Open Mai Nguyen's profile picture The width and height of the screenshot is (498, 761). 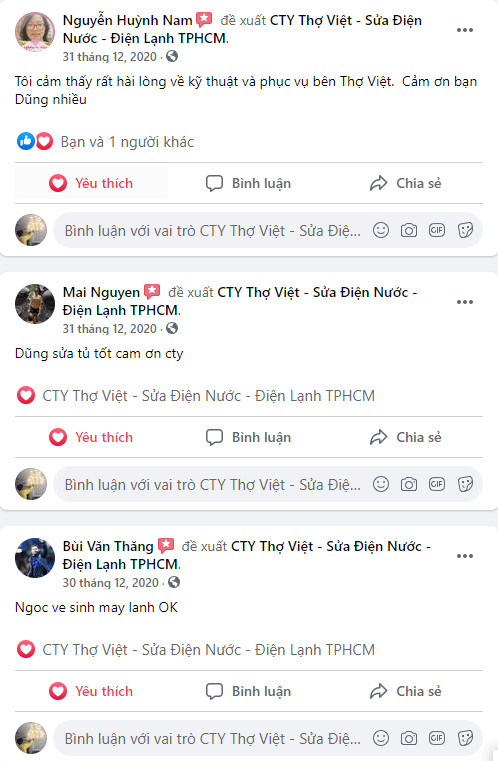pos(35,304)
